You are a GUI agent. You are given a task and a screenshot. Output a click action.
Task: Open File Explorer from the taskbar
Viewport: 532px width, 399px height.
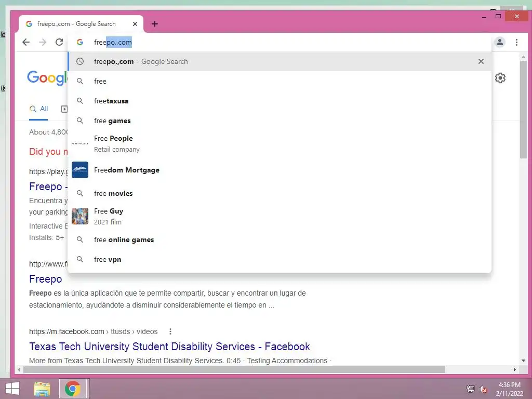42,389
